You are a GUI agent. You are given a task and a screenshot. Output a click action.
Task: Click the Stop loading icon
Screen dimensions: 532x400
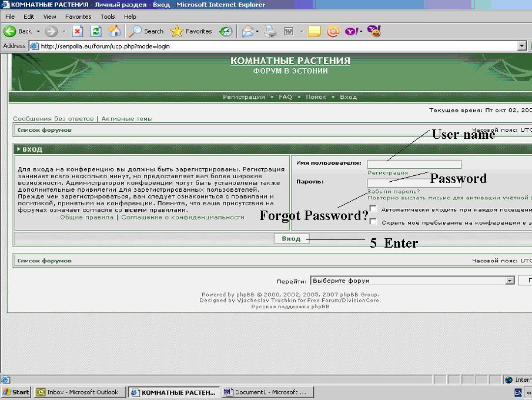78,31
